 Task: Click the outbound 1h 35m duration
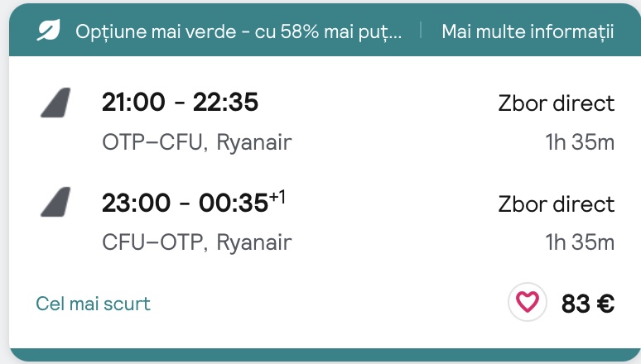pyautogui.click(x=580, y=142)
